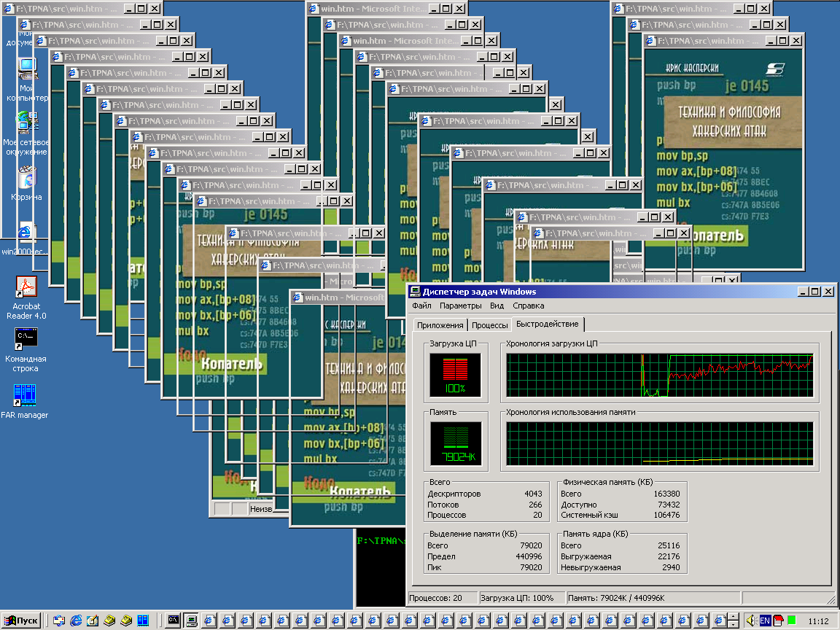Open the Справка menu in Task Manager
The image size is (840, 630).
[x=528, y=306]
